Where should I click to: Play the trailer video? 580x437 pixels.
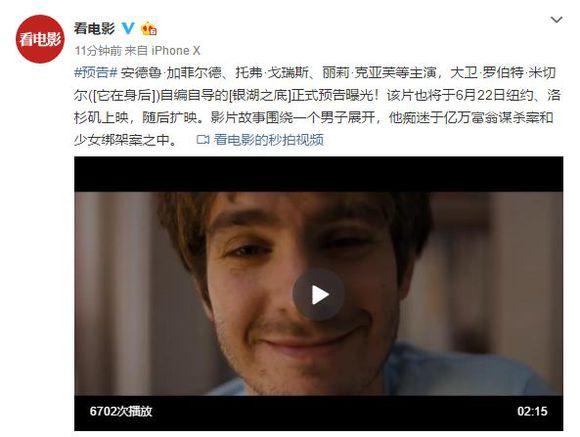tap(319, 295)
